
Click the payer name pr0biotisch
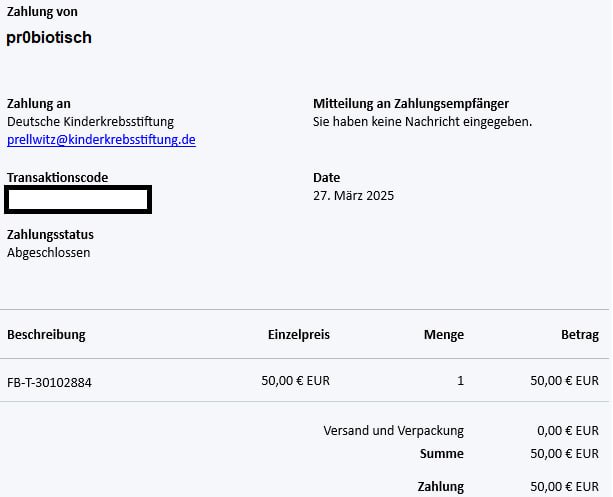[x=49, y=38]
